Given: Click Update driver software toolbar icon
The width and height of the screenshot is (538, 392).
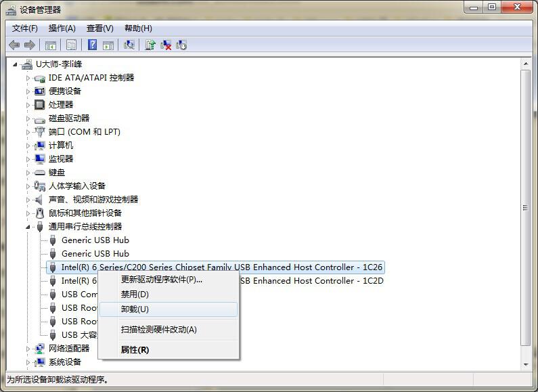Looking at the screenshot, I should tap(150, 45).
